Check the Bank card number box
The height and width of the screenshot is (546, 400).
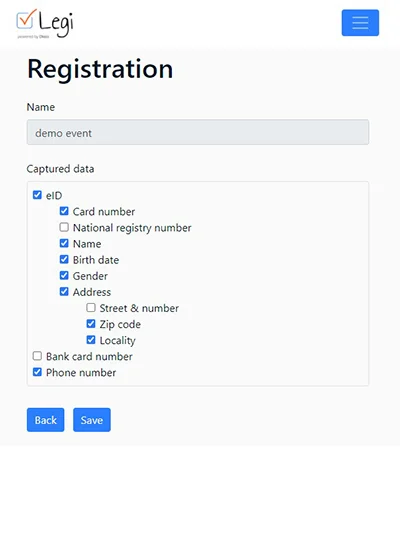pos(37,356)
